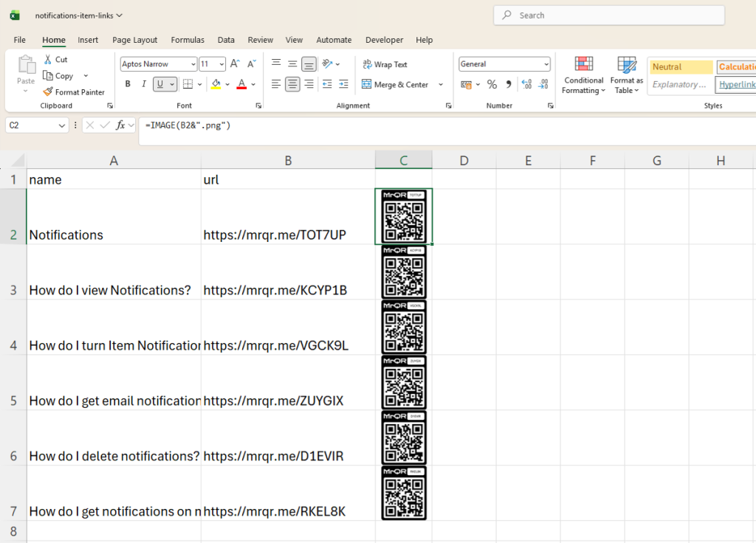The image size is (756, 543).
Task: Select the QR code image in row 3
Action: pos(404,272)
